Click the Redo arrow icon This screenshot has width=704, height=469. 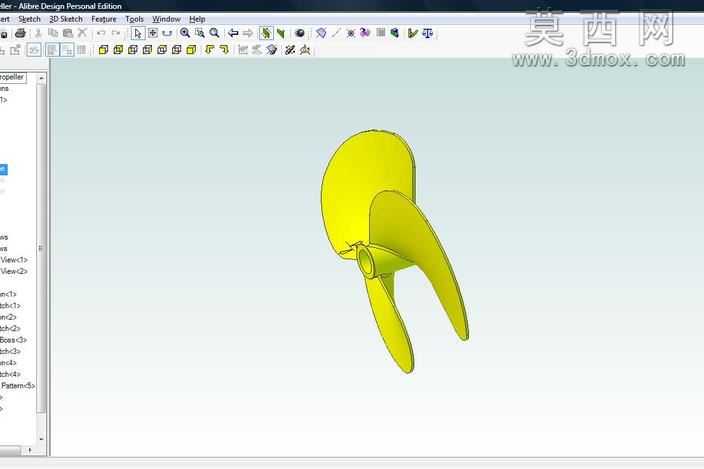click(x=116, y=33)
